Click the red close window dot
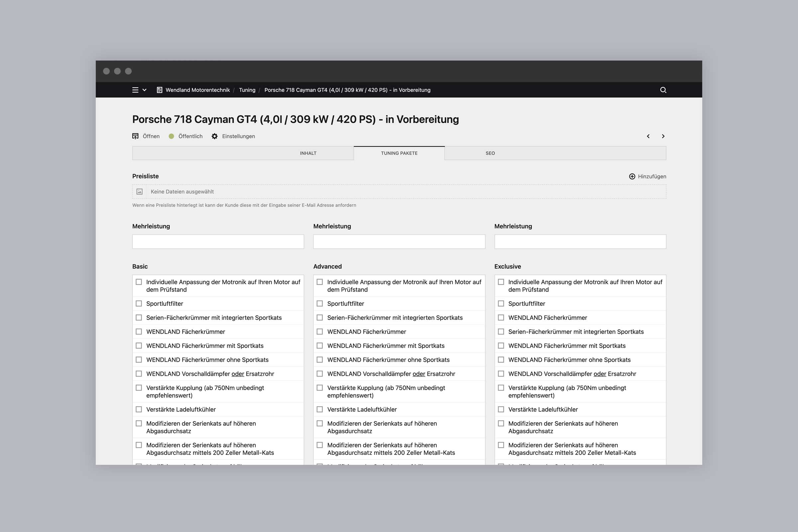Screen dimensions: 798x532 pyautogui.click(x=106, y=71)
